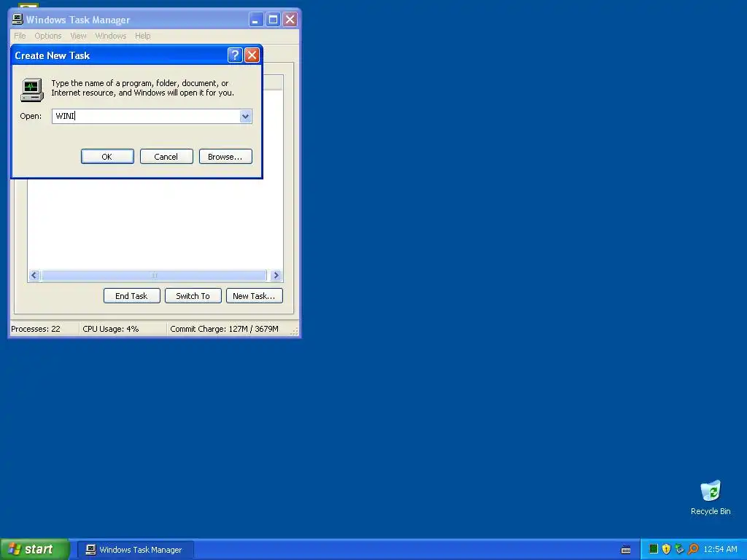
Task: Open the yellow security shield tray icon
Action: pos(667,549)
